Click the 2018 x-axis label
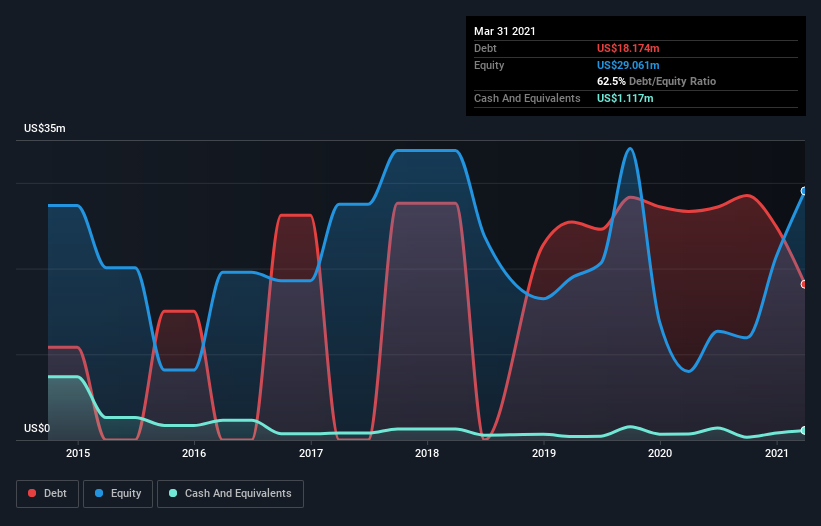Screen dimensions: 821x526 pos(427,453)
